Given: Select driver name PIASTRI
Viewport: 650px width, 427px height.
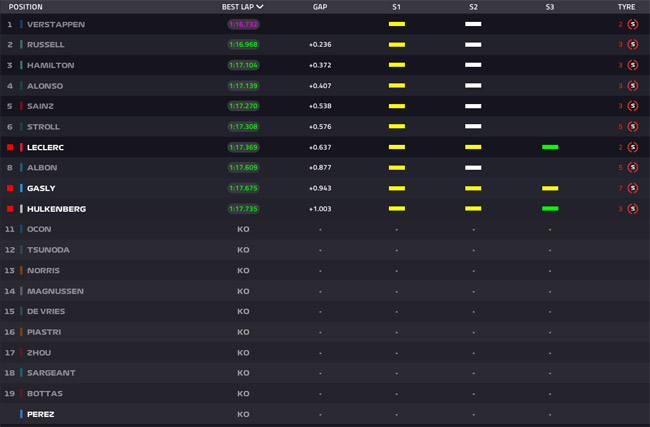Looking at the screenshot, I should click(44, 332).
